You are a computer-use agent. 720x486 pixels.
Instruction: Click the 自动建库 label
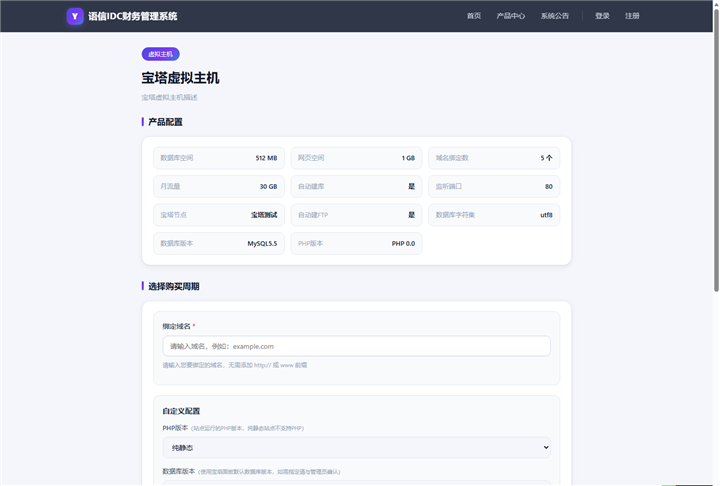[x=311, y=186]
